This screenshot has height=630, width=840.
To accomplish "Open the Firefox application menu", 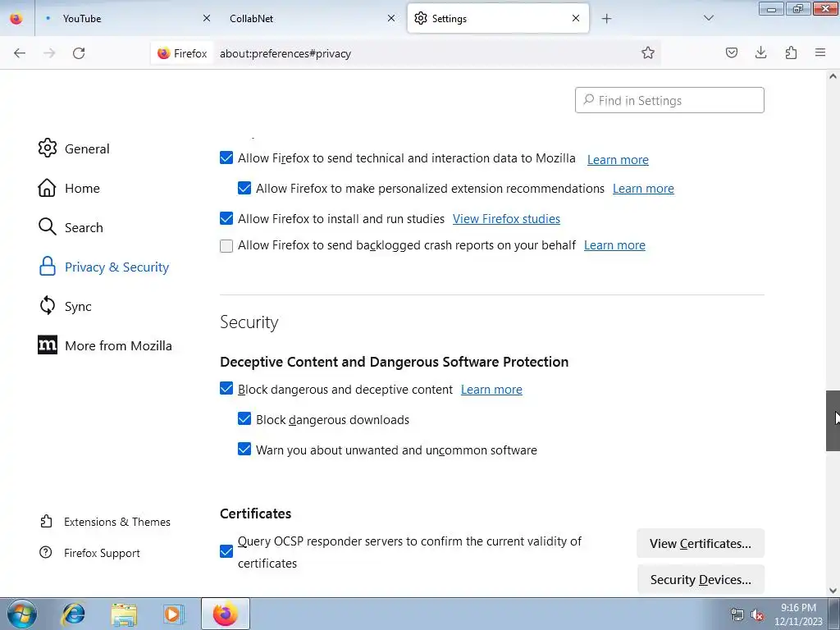I will click(x=820, y=52).
